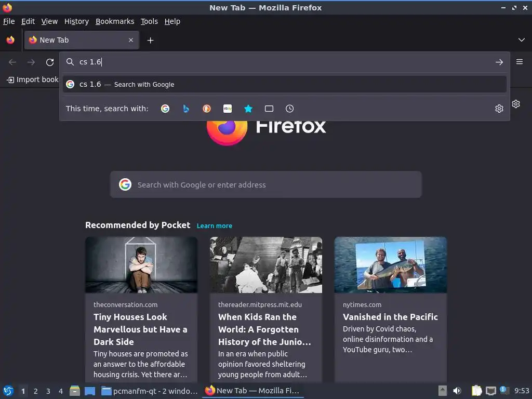Open file manager launcher in taskbar
The image size is (532, 399).
pos(75,391)
